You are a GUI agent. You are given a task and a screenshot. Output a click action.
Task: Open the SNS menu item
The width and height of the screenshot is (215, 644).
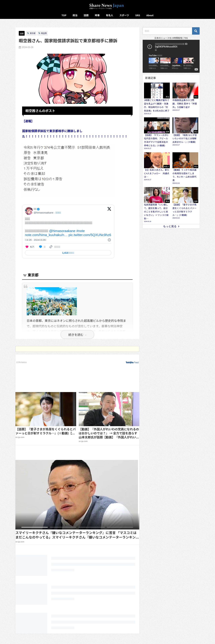point(138,16)
